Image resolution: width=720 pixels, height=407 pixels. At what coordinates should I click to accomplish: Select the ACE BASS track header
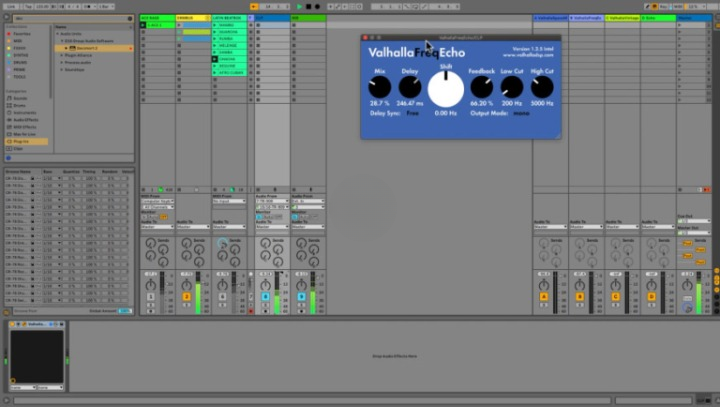[157, 18]
